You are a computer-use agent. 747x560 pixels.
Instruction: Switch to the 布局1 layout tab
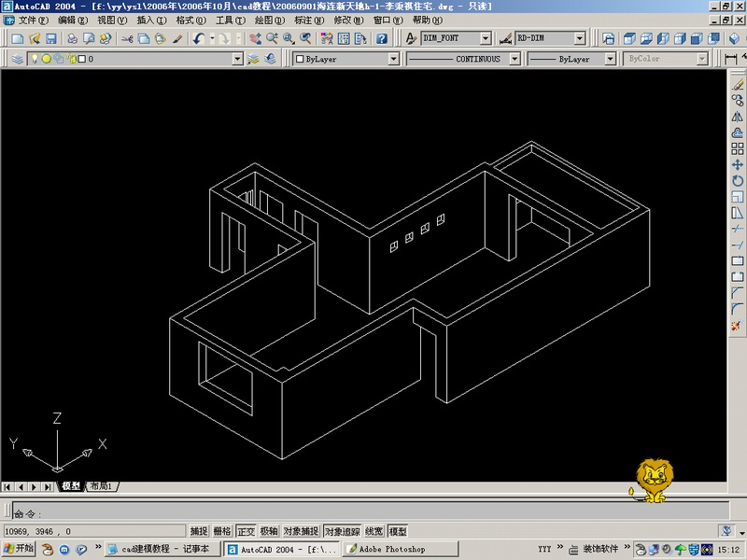coord(101,486)
